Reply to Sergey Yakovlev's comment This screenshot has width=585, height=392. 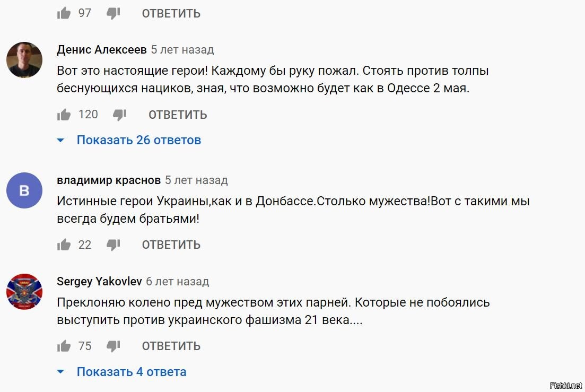pyautogui.click(x=171, y=346)
